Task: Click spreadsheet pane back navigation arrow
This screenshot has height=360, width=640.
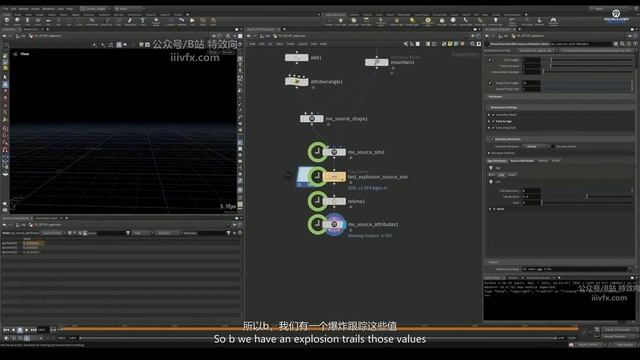Action: click(4, 224)
